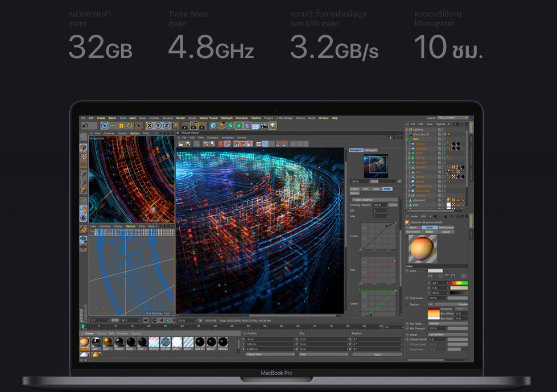Click the Play Forward button in the timeline
Screen dimensions: 557x392
168,321
